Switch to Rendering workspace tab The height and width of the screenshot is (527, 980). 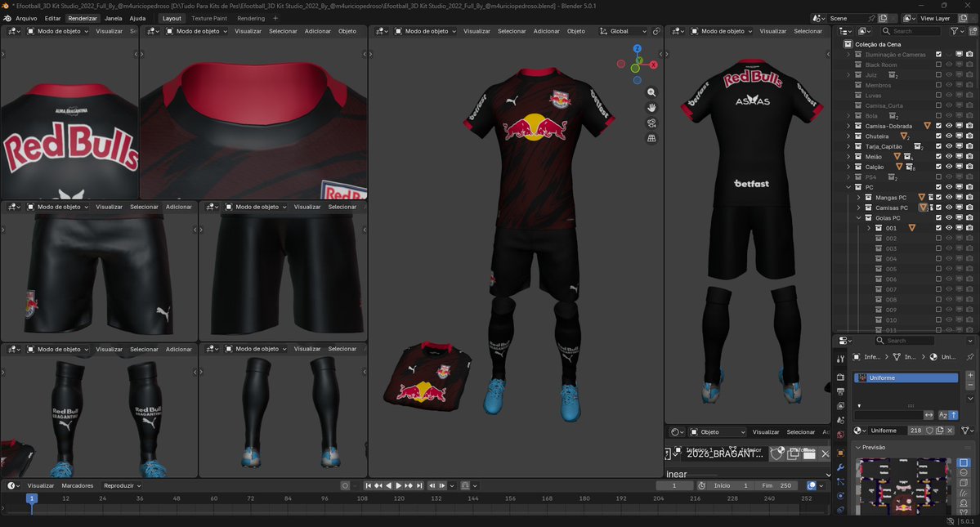251,18
